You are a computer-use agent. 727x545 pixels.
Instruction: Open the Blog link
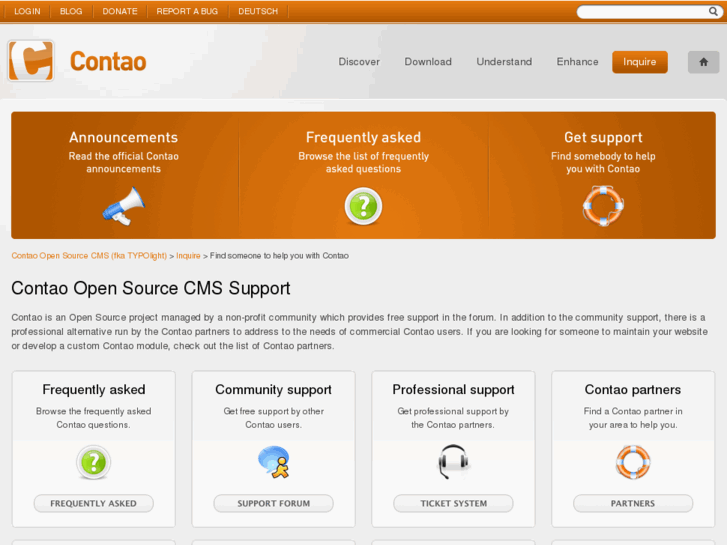click(71, 11)
